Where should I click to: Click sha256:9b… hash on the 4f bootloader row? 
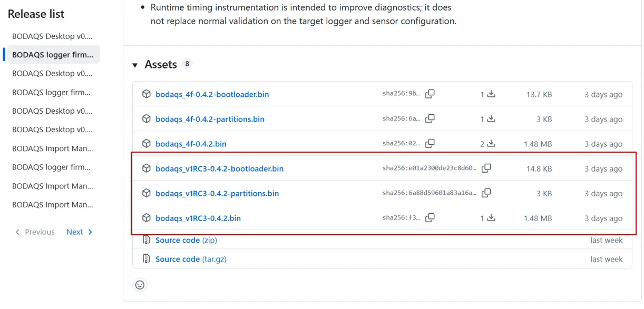point(402,94)
